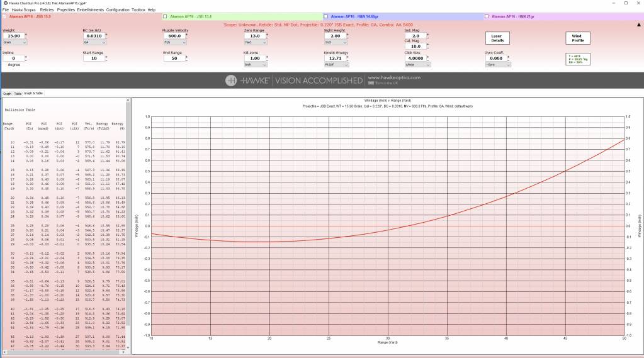This screenshot has height=358, width=644.
Task: Adjust Click Size using its spinner arrows
Action: point(428,58)
